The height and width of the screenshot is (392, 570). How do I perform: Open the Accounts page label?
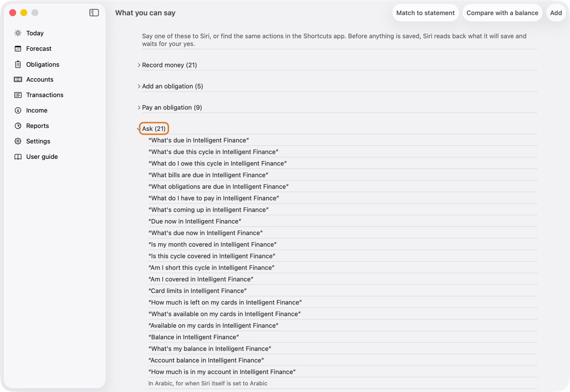click(x=40, y=80)
